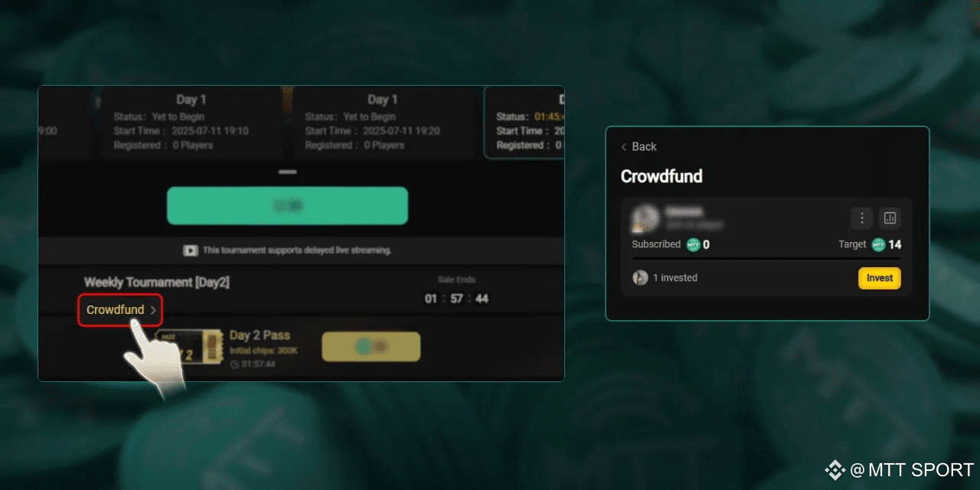The width and height of the screenshot is (980, 490).
Task: Click the large green register button
Action: (x=287, y=206)
